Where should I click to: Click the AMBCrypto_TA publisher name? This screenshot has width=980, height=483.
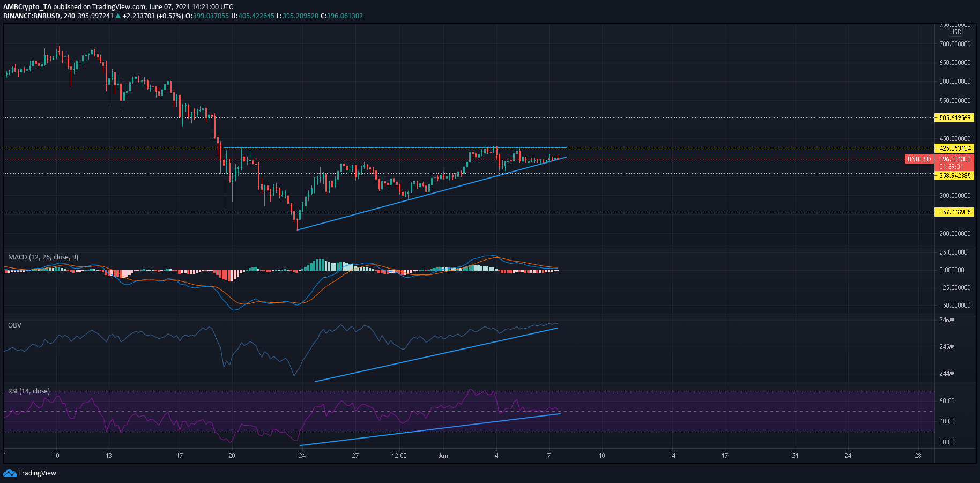(27, 7)
